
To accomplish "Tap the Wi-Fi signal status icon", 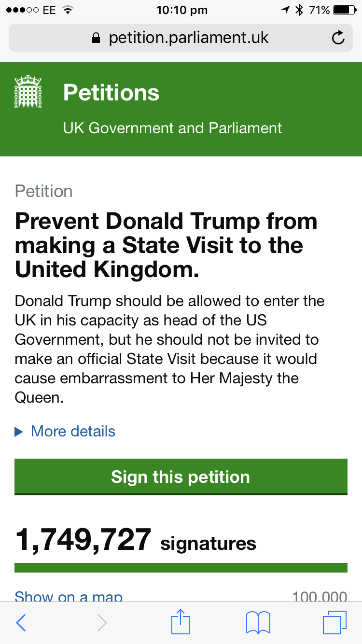I will coord(68,10).
